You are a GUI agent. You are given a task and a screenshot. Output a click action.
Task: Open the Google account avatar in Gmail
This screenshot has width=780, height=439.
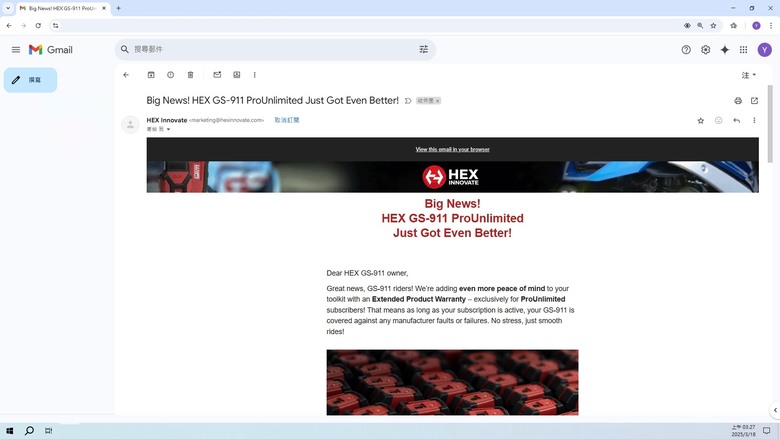[x=765, y=50]
